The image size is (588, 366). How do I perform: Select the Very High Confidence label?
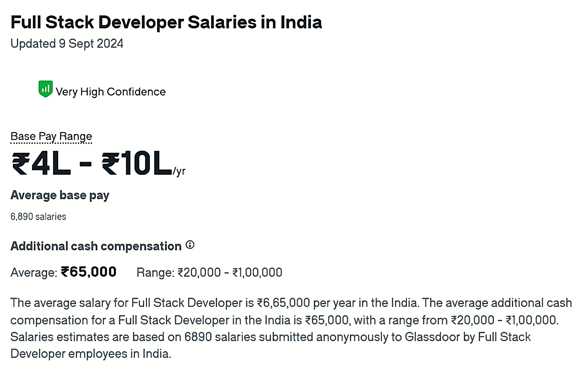[x=111, y=92]
